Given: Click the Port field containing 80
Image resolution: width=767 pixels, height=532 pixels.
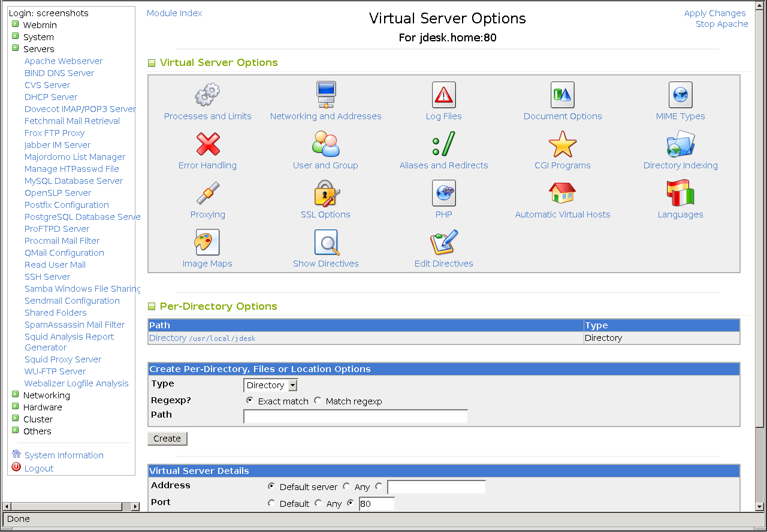Looking at the screenshot, I should coord(376,503).
